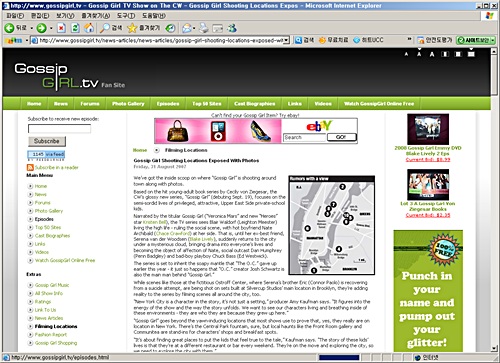Viewport: 500px width, 363px height.
Task: Open Filming Locations in Extras sidebar
Action: 56,326
